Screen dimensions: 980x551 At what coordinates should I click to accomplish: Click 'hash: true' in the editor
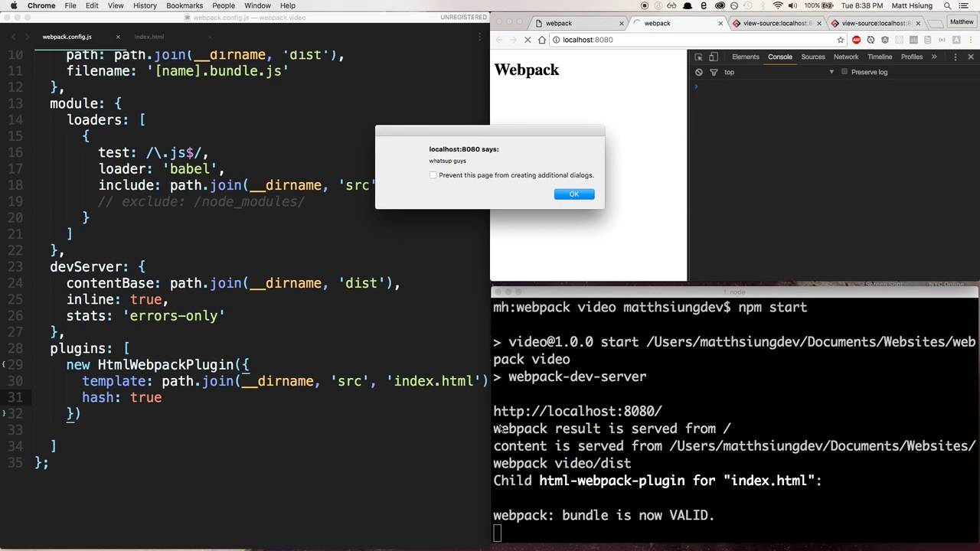(122, 397)
